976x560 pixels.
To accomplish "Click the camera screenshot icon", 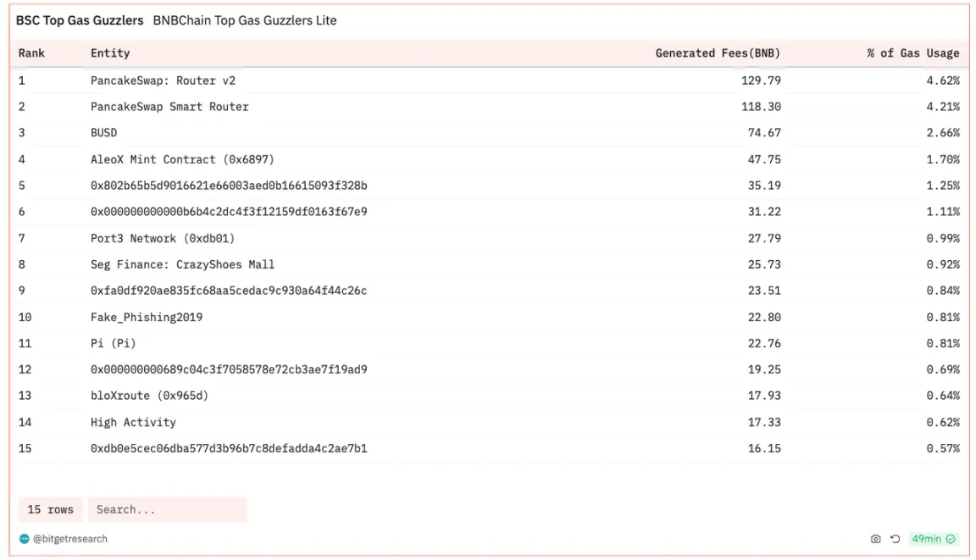I will [875, 539].
